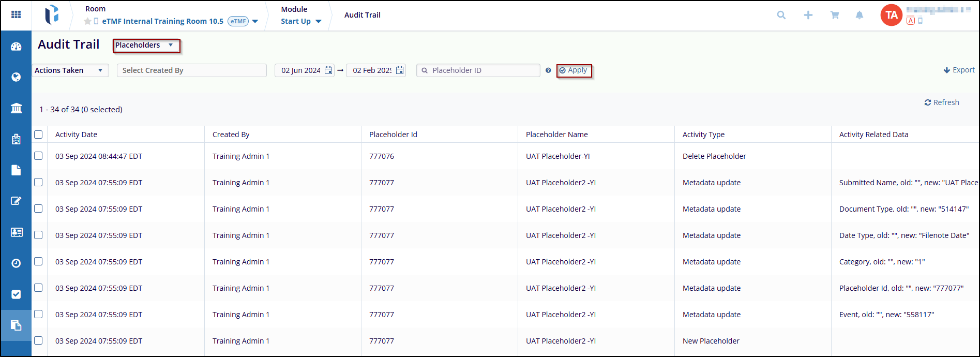Open the Start Up module menu
Viewport: 980px width, 357px height.
(300, 21)
